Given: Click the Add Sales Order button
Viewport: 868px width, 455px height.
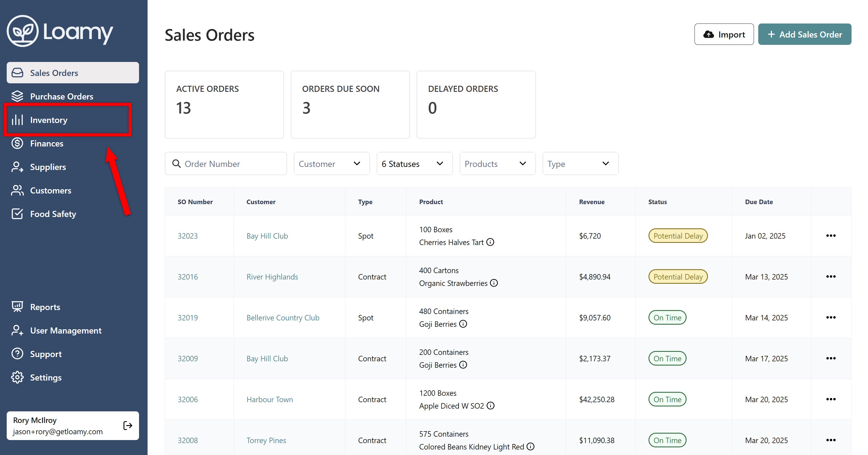Looking at the screenshot, I should click(804, 34).
